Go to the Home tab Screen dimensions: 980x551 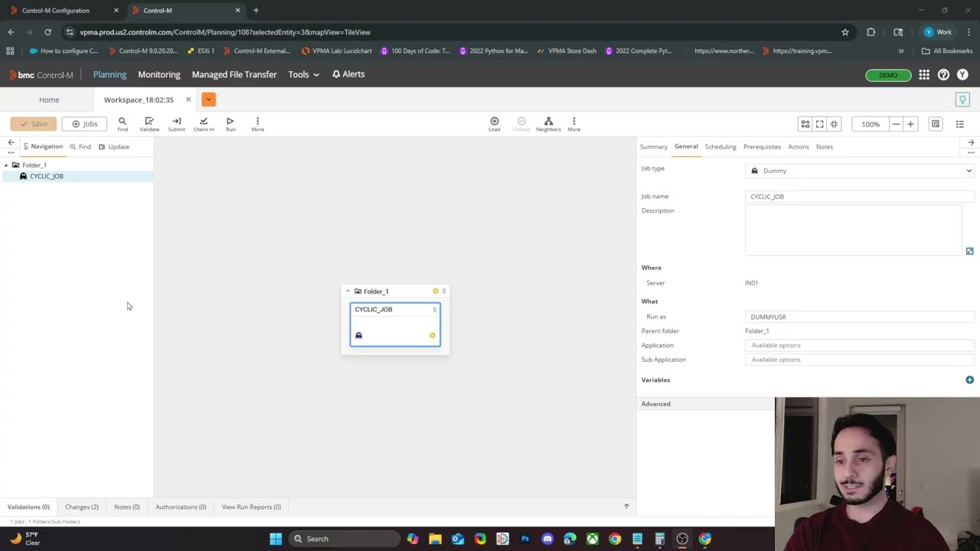(49, 99)
